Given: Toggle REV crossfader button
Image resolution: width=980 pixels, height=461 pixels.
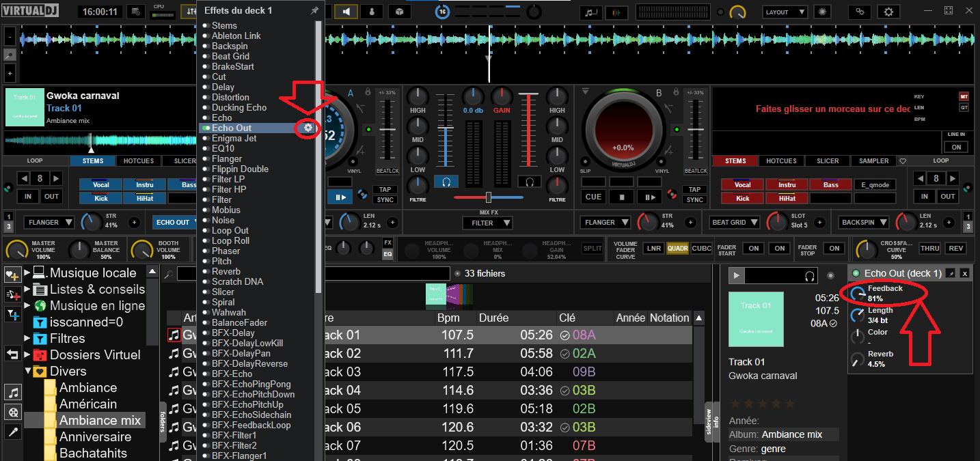Looking at the screenshot, I should pos(955,249).
